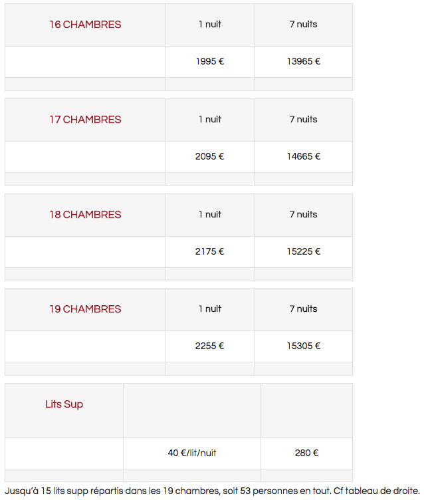Viewport: 424px width, 504px height.
Task: Select the 2175 € price cell
Action: pos(210,252)
